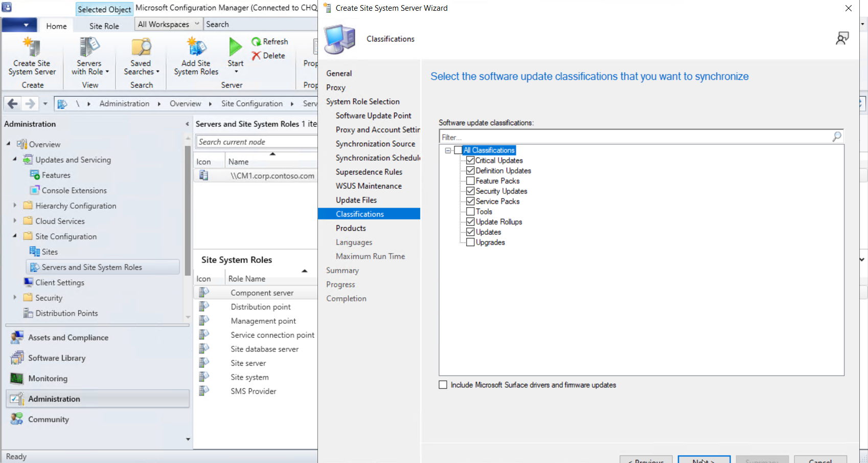The width and height of the screenshot is (868, 463).
Task: Expand the Security node
Action: tap(15, 297)
